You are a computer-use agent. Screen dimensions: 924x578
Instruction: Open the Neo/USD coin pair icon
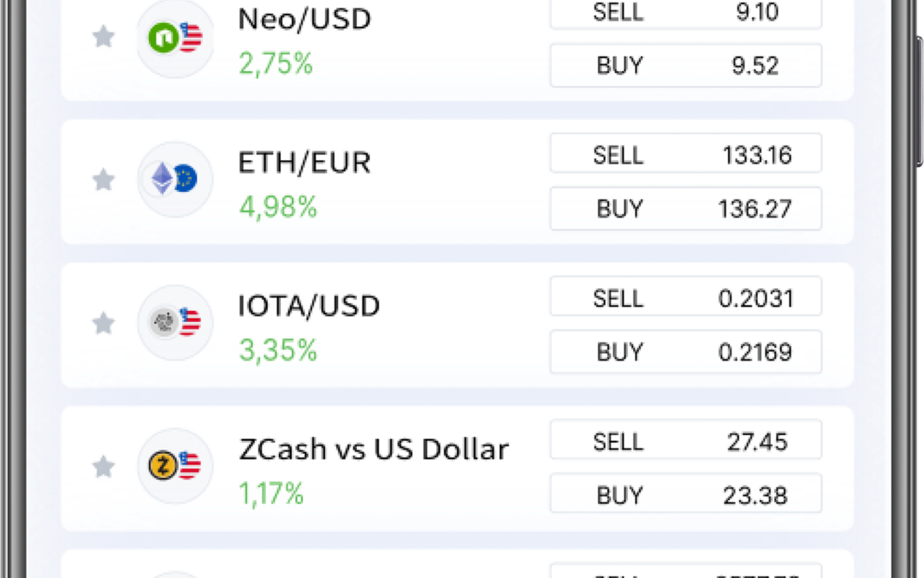click(175, 38)
